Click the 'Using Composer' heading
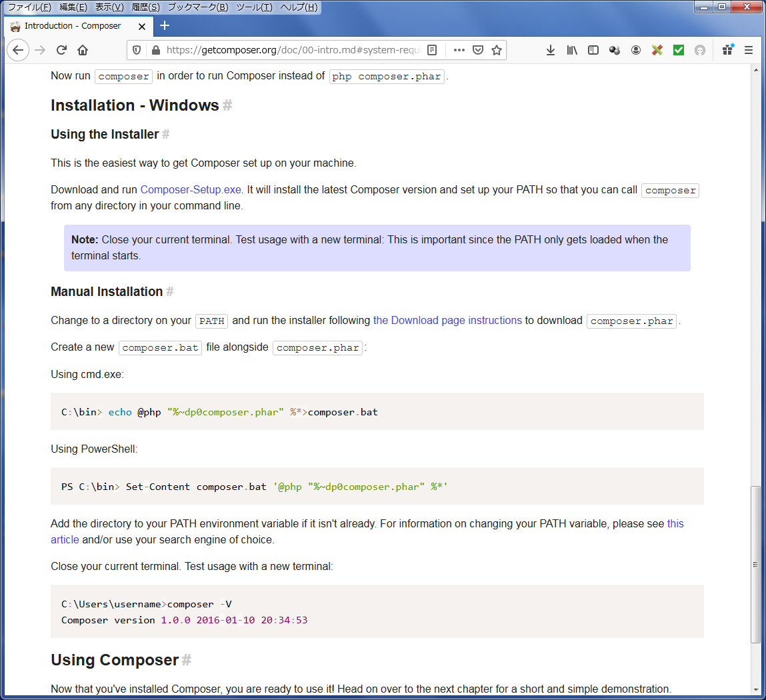 pyautogui.click(x=115, y=660)
